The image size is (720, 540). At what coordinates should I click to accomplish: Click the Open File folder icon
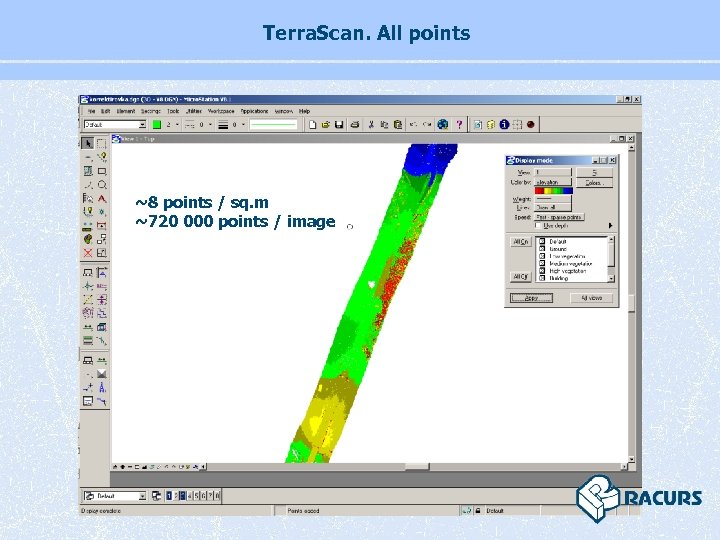pyautogui.click(x=326, y=124)
